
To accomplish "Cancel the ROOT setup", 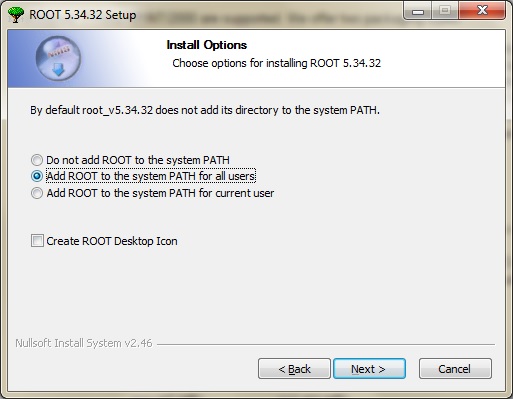I will 455,369.
